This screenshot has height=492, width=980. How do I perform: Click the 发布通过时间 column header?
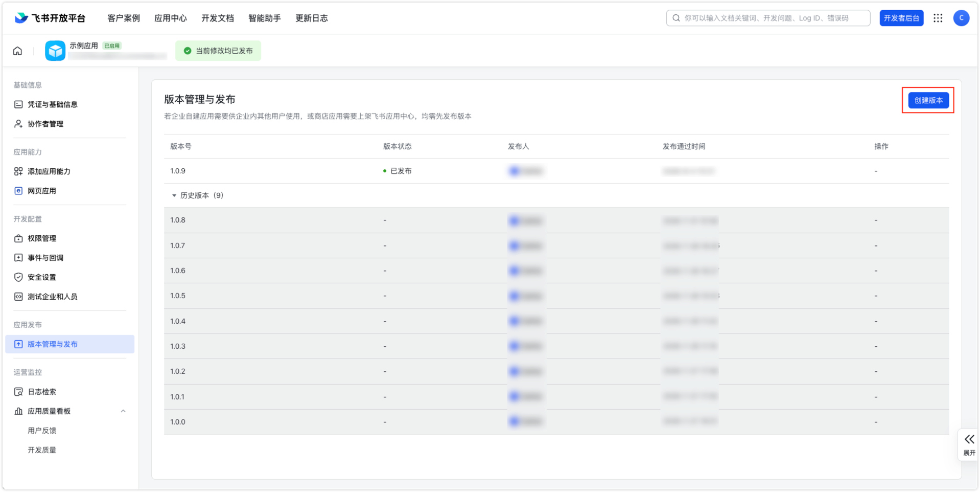(684, 146)
